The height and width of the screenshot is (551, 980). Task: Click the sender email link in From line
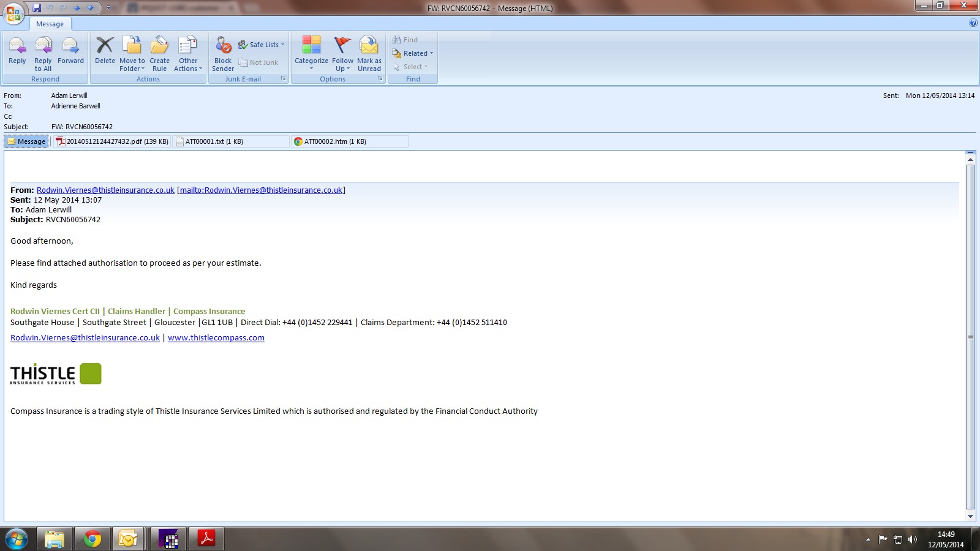tap(105, 190)
